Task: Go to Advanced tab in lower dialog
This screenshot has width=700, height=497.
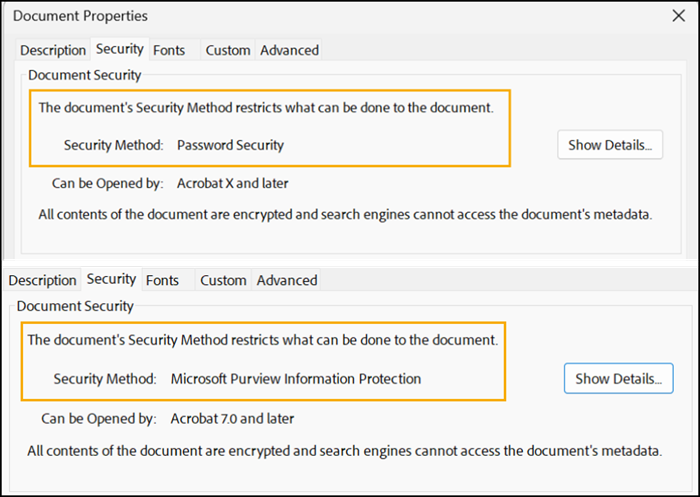Action: [x=287, y=280]
